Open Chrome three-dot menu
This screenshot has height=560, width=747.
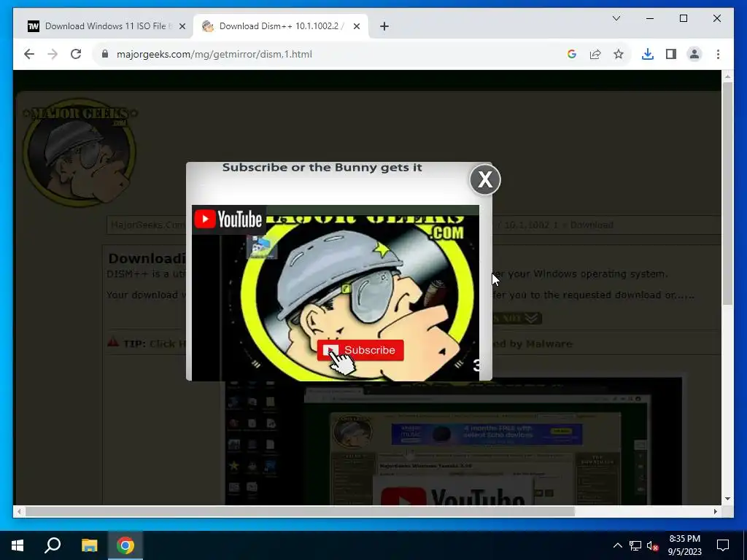[x=718, y=54]
